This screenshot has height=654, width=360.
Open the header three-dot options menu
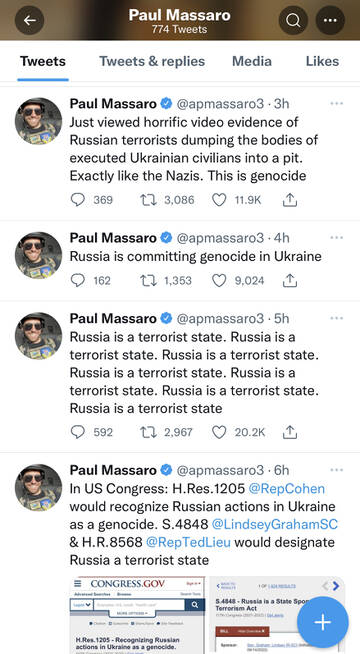point(330,20)
